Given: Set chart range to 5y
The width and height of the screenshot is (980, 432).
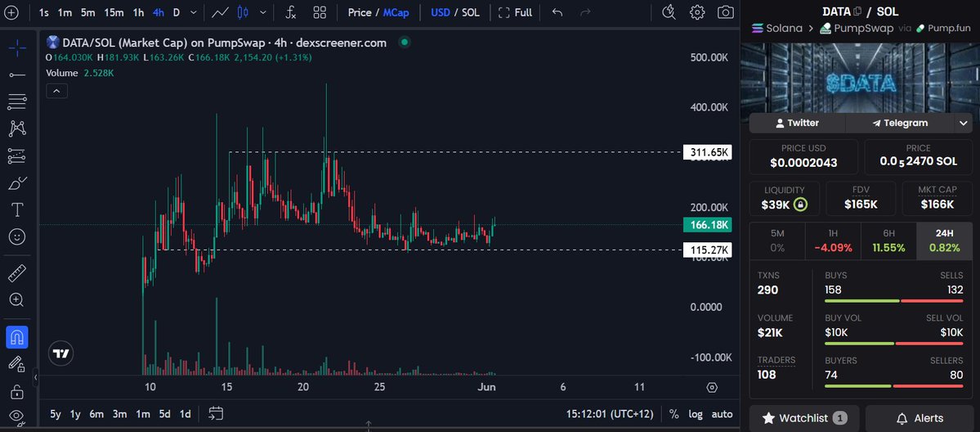Looking at the screenshot, I should pyautogui.click(x=56, y=414).
